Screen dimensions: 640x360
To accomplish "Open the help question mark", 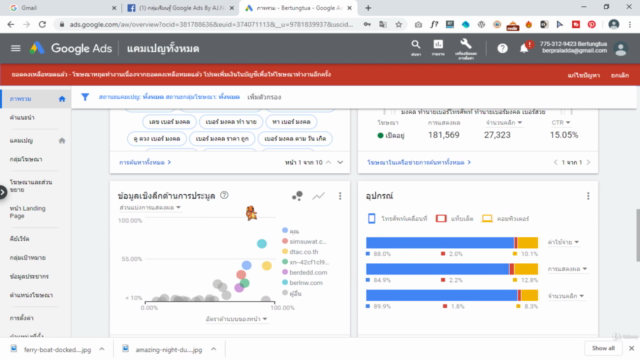I will (x=502, y=49).
